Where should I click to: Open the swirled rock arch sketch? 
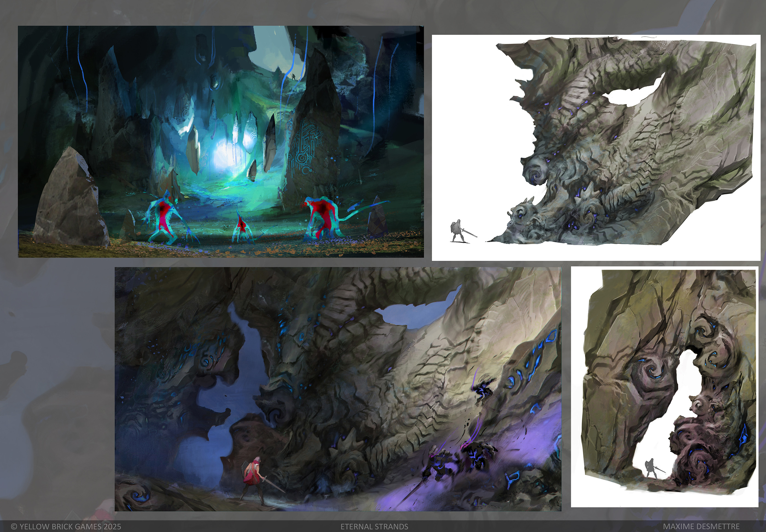[x=665, y=387]
